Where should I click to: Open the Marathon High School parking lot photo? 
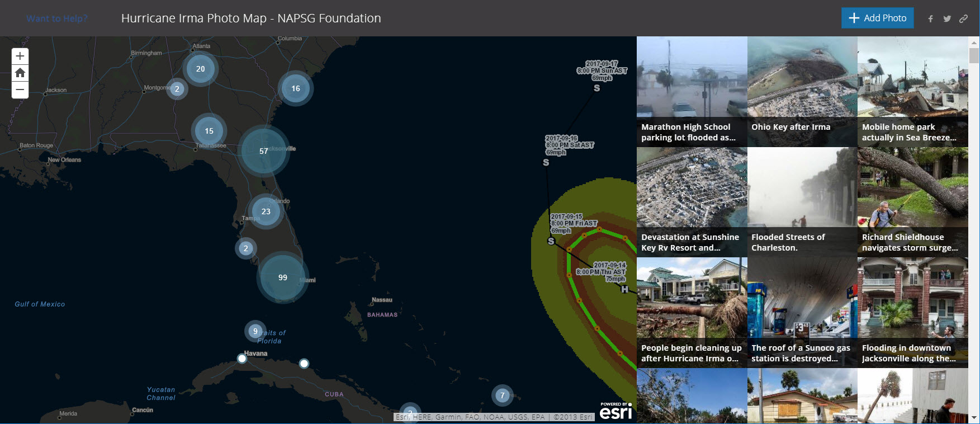[x=692, y=92]
